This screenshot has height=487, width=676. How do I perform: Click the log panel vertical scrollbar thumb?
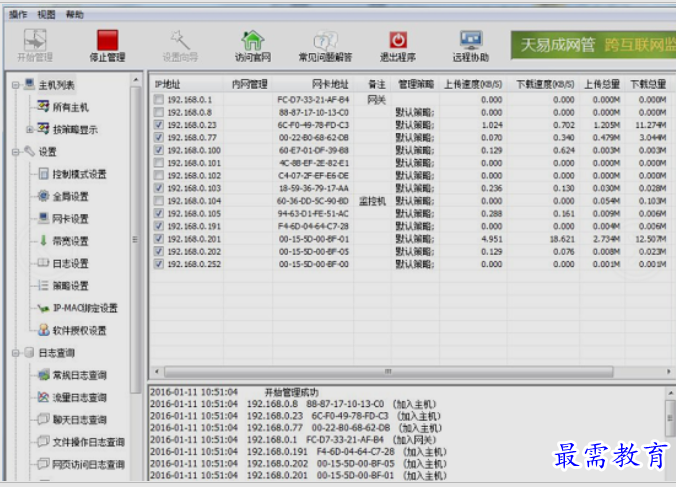tap(670, 418)
